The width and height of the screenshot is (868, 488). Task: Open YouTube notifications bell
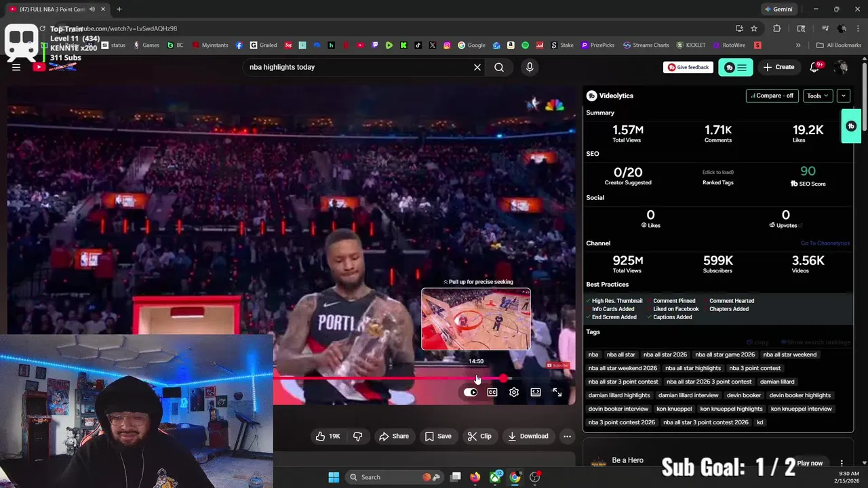(x=815, y=67)
